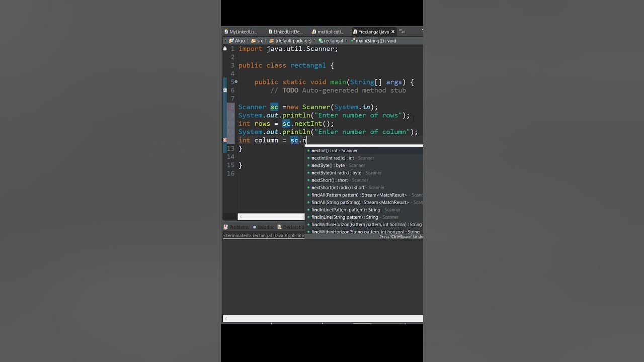
Task: Choose findInLine(String pattern) : String suggestion
Action: point(365,217)
